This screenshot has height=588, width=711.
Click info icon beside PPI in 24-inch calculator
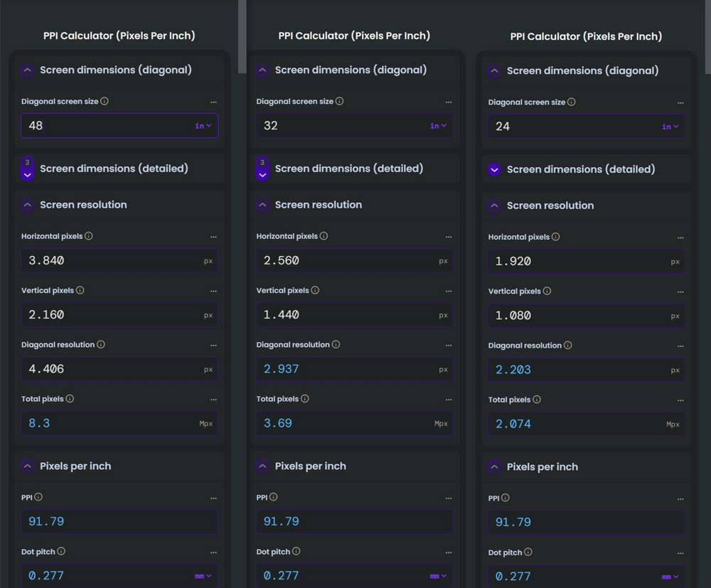[x=505, y=498]
